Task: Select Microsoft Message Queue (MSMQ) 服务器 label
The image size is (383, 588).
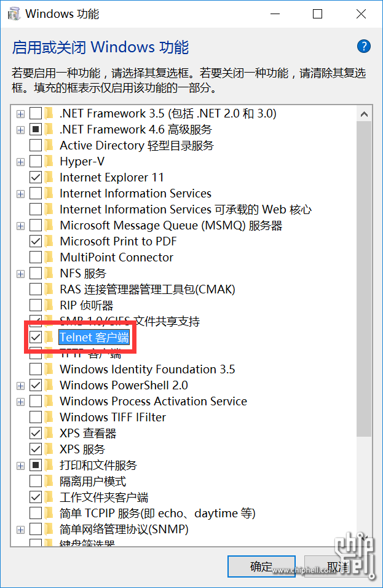Action: click(x=171, y=225)
